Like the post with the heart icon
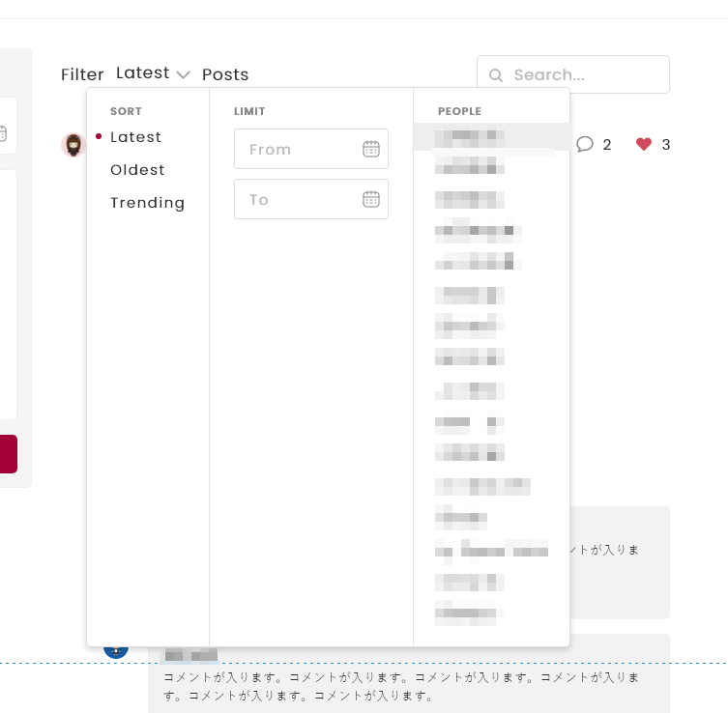This screenshot has width=728, height=713. pos(644,144)
